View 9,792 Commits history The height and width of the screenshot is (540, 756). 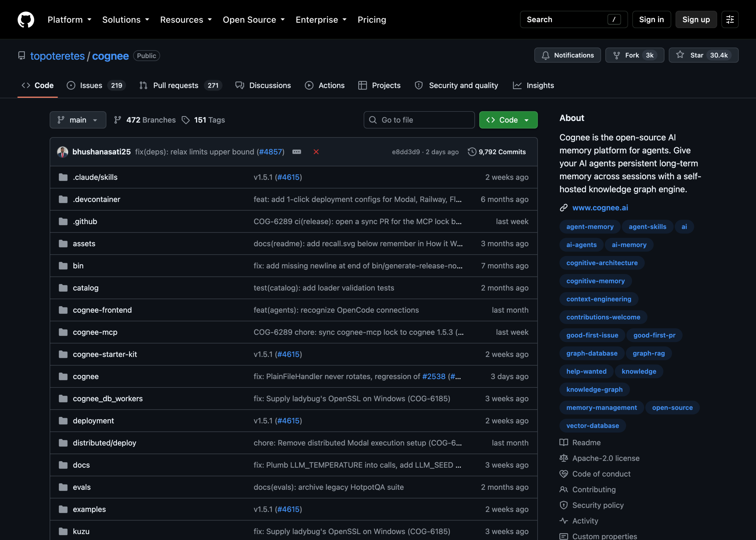[x=497, y=152]
